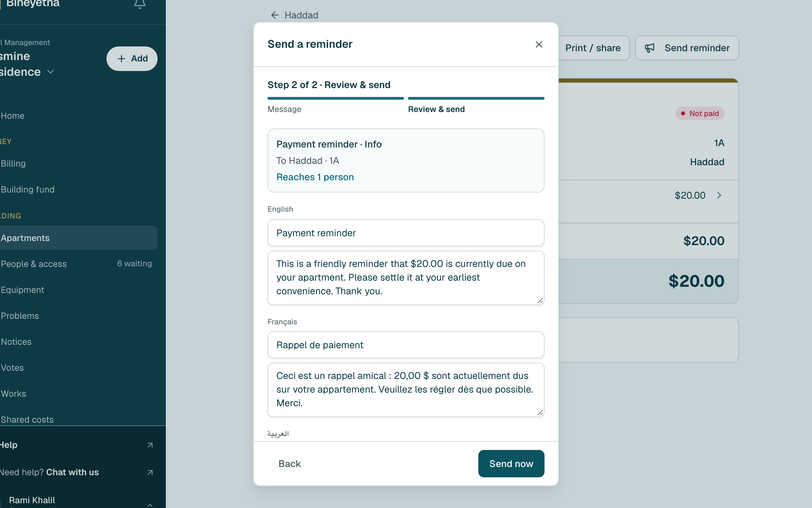Go Back to the message step

click(x=289, y=464)
